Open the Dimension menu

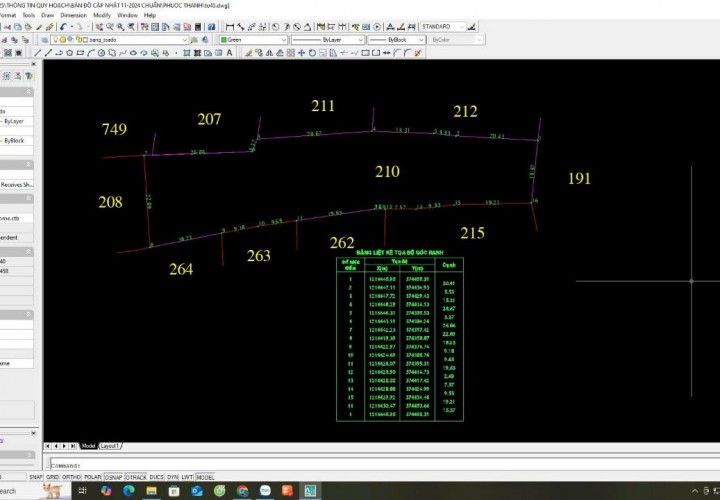click(73, 16)
